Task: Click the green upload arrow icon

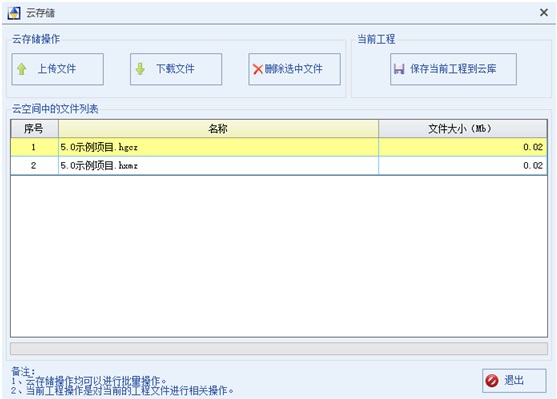Action: [22, 69]
